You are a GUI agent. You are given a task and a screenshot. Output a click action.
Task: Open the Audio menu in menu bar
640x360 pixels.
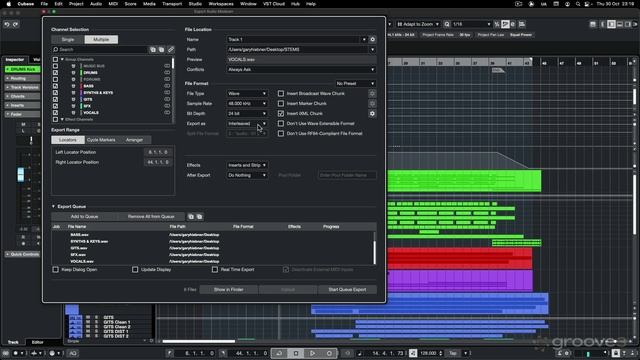pyautogui.click(x=96, y=4)
